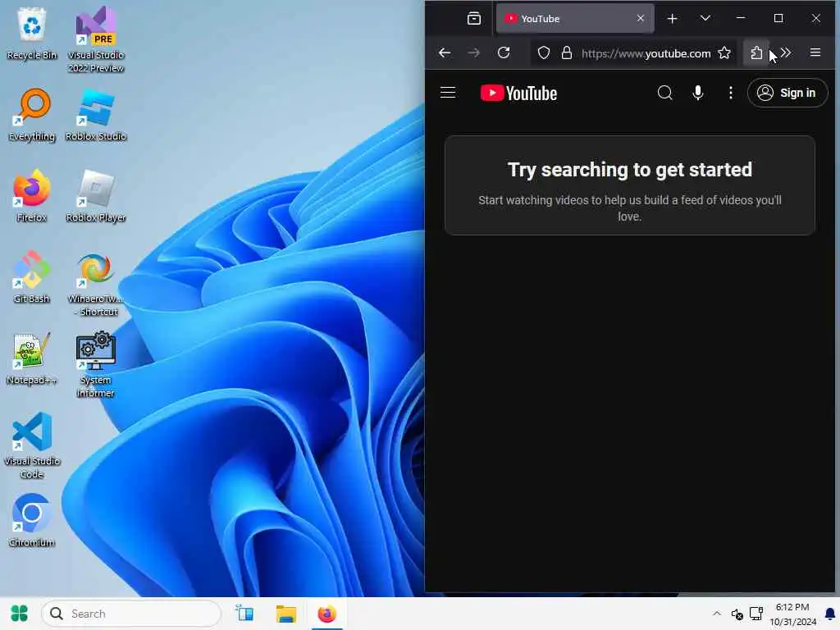Open Firefox View button in tab bar
This screenshot has height=630, width=840.
474,19
